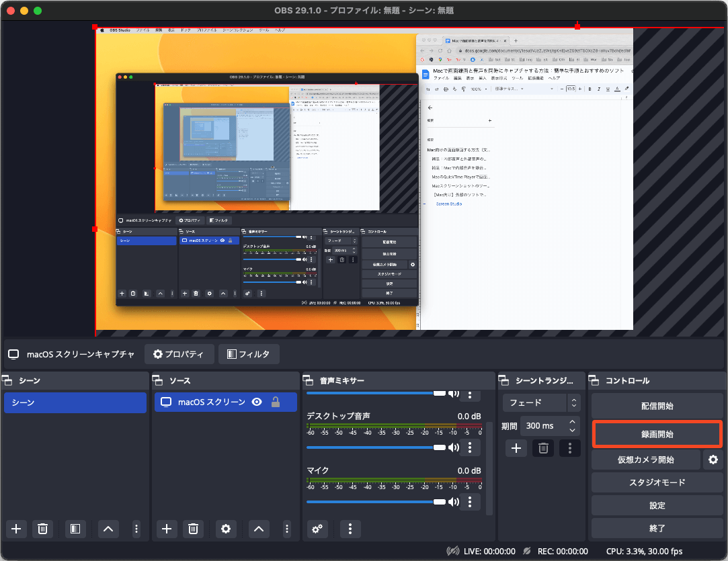Viewport: 728px width, 561px height.
Task: Pop out 音声ミキサー dock panel icon
Action: [309, 380]
